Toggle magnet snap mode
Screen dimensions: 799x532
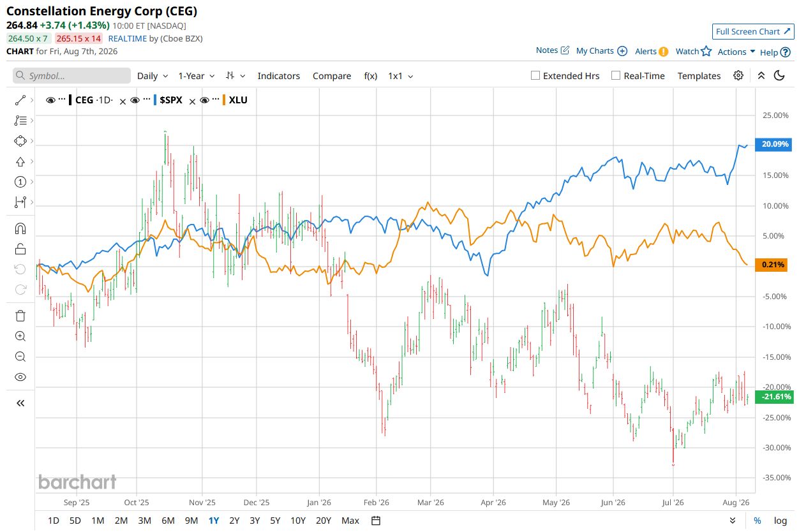[20, 228]
